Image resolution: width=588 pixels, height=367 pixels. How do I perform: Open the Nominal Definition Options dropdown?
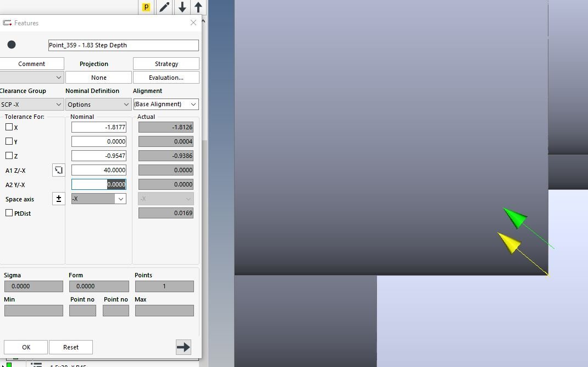click(x=98, y=105)
